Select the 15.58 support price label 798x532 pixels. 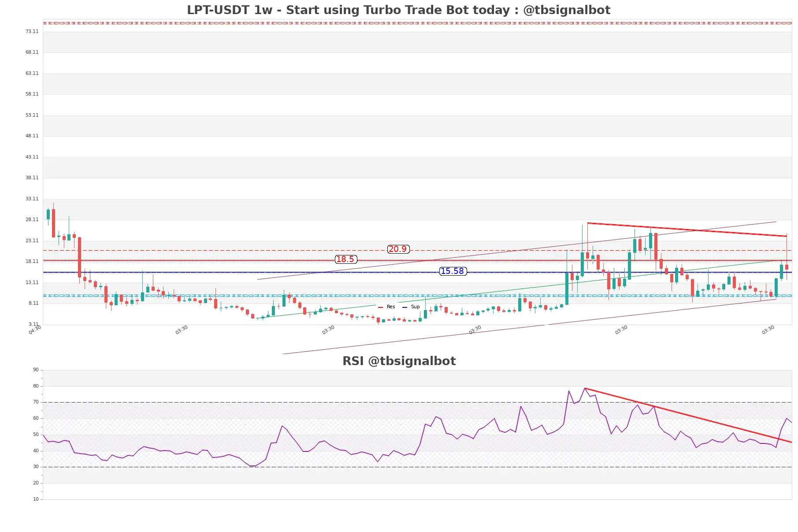(x=453, y=271)
